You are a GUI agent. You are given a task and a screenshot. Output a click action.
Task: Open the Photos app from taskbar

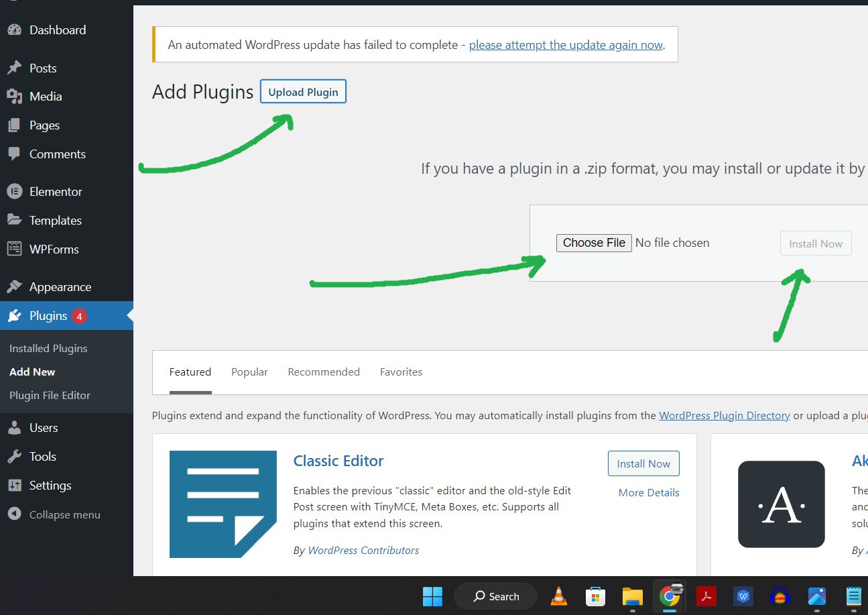coord(816,596)
